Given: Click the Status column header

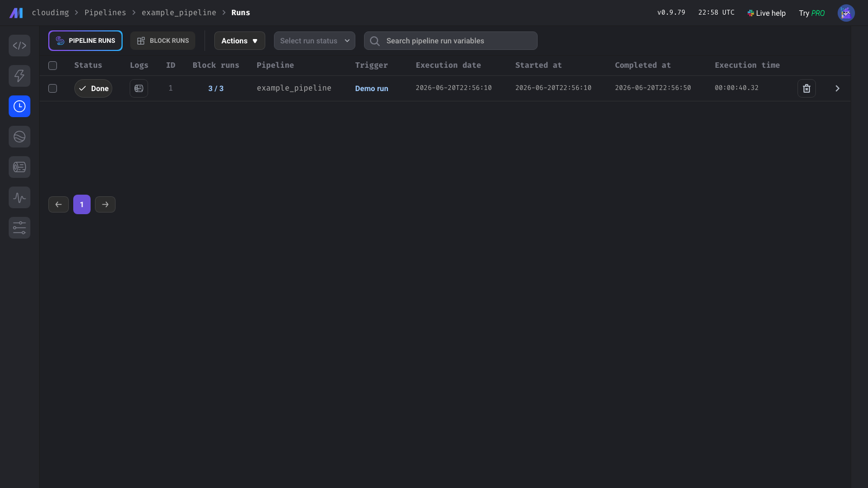Looking at the screenshot, I should click(88, 65).
